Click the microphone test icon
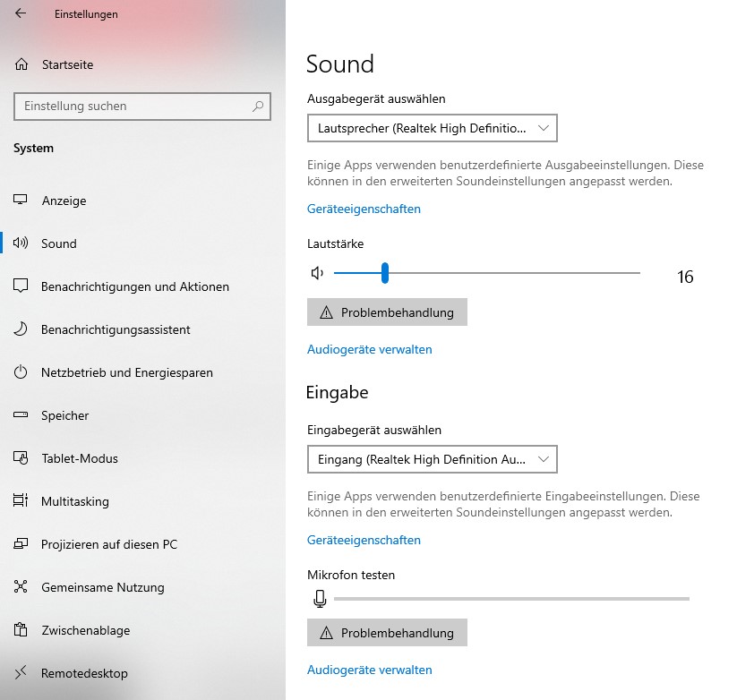This screenshot has height=700, width=737. point(320,599)
